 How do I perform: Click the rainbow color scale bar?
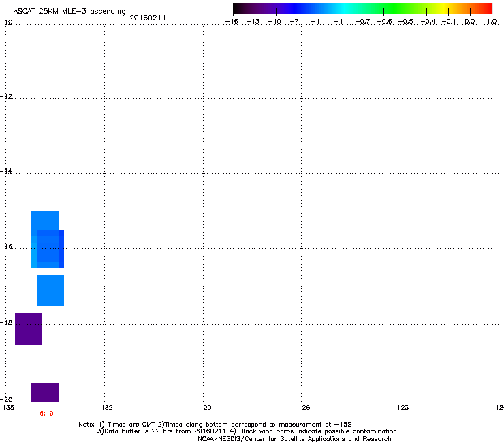pyautogui.click(x=362, y=9)
